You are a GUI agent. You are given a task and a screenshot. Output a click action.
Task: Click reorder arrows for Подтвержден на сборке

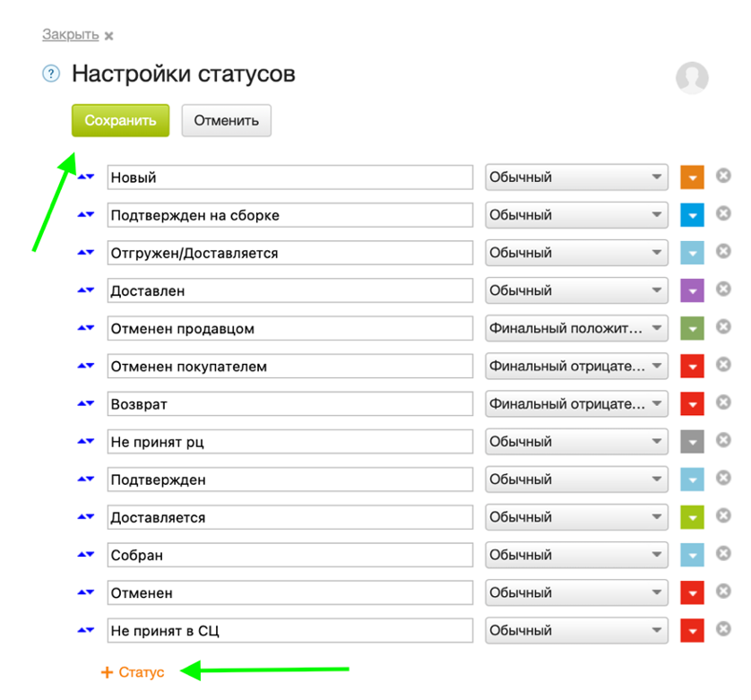click(x=86, y=215)
